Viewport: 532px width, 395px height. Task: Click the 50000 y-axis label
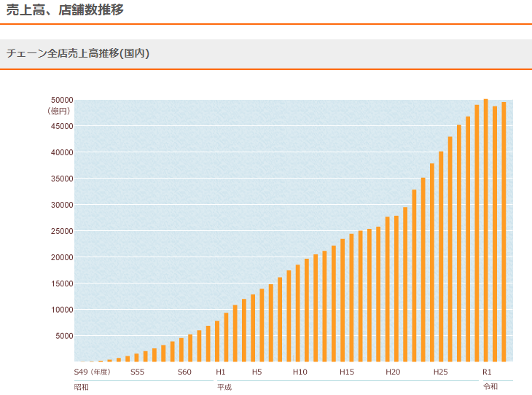[x=61, y=100]
